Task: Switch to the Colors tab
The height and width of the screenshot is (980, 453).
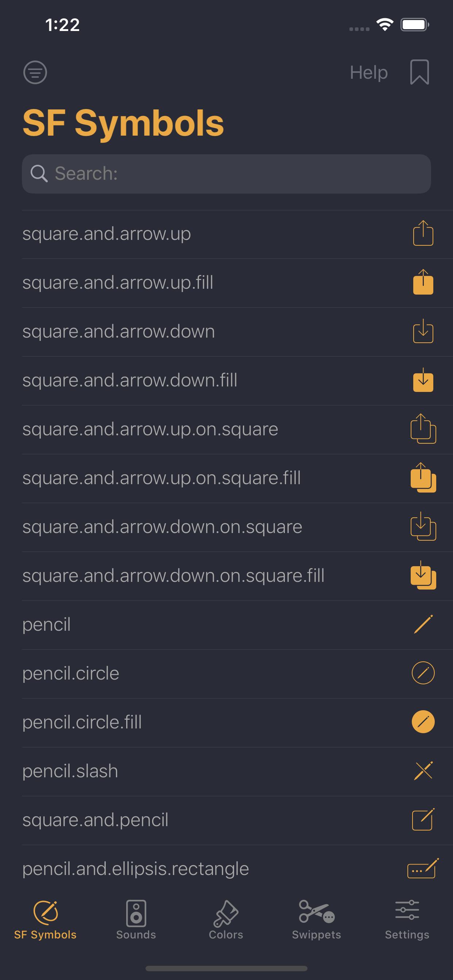Action: pos(226,919)
